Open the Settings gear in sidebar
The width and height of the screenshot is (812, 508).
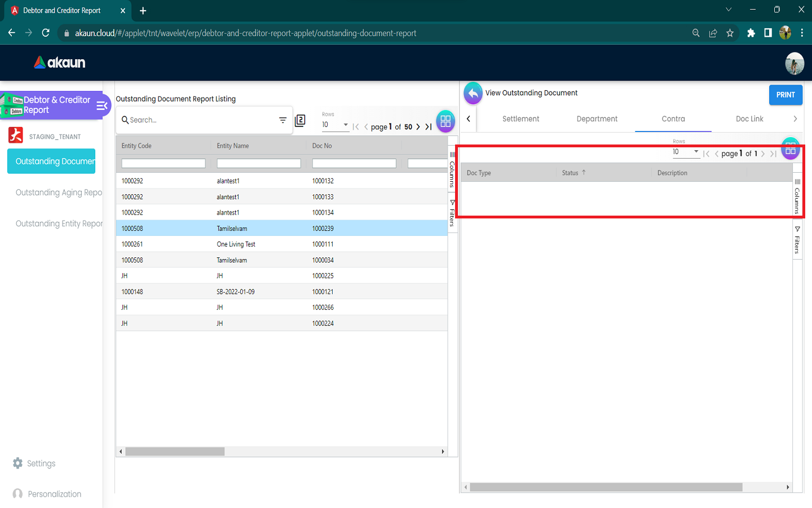[18, 463]
